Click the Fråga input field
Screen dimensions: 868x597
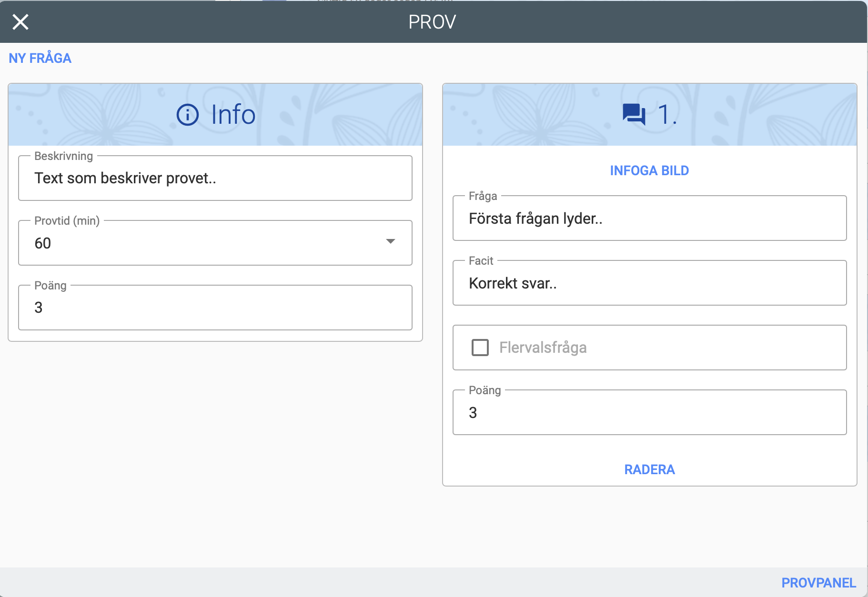649,219
